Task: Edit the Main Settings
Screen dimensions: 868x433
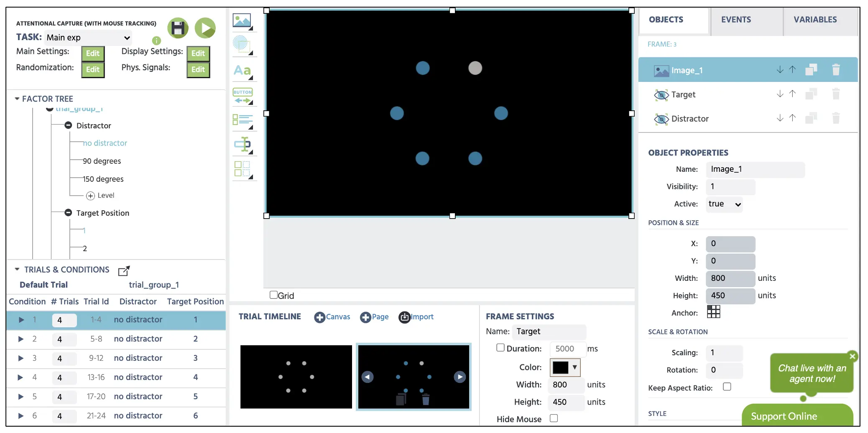Action: click(93, 53)
